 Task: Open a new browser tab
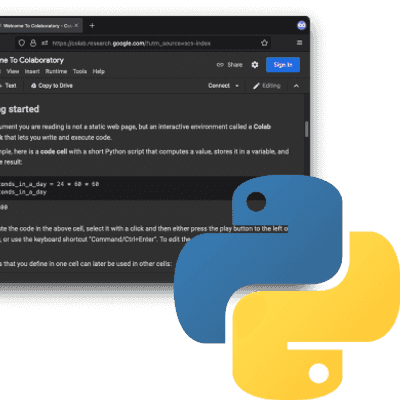click(92, 26)
